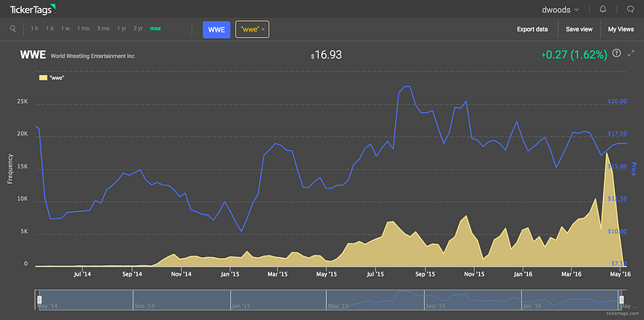The height and width of the screenshot is (320, 644).
Task: Click the TickerTags logo
Action: 33,9
